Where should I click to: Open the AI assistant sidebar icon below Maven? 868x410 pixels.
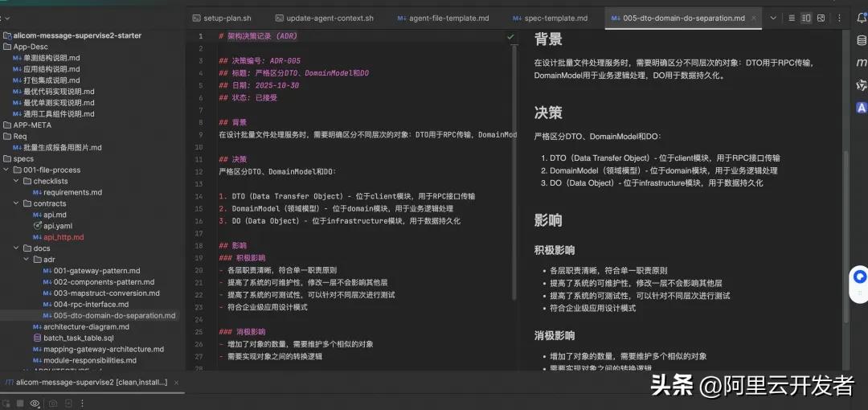[862, 84]
